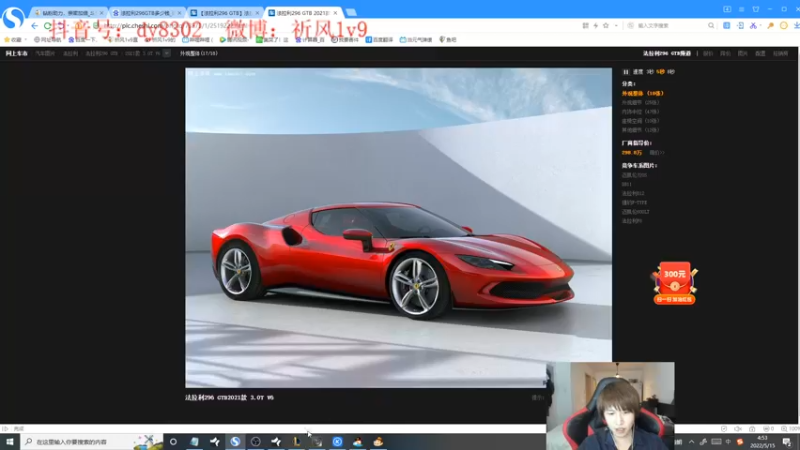The height and width of the screenshot is (450, 800).
Task: Open the 腾讯视频 bookmark
Action: [233, 39]
